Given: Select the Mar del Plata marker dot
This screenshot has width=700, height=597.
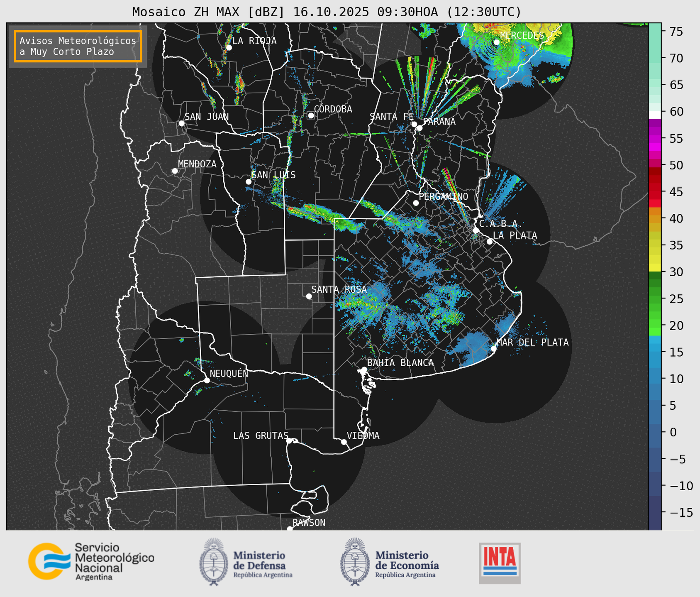Looking at the screenshot, I should click(494, 348).
